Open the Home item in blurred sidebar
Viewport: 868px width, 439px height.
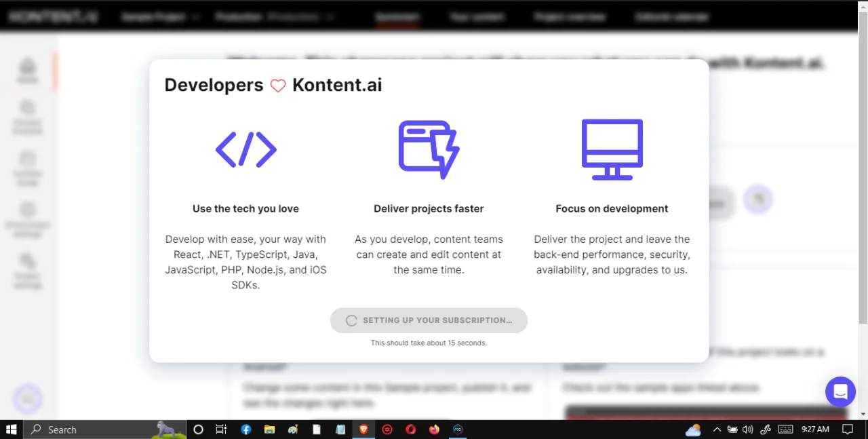(x=28, y=71)
